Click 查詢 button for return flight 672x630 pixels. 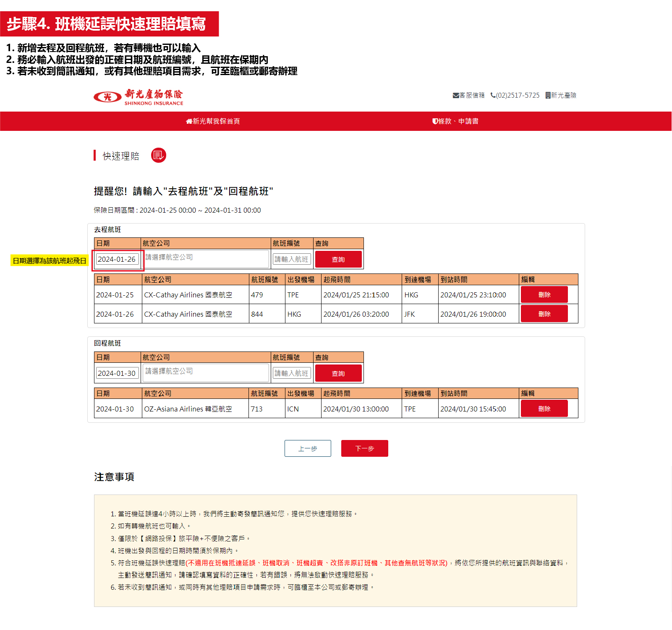(x=338, y=373)
